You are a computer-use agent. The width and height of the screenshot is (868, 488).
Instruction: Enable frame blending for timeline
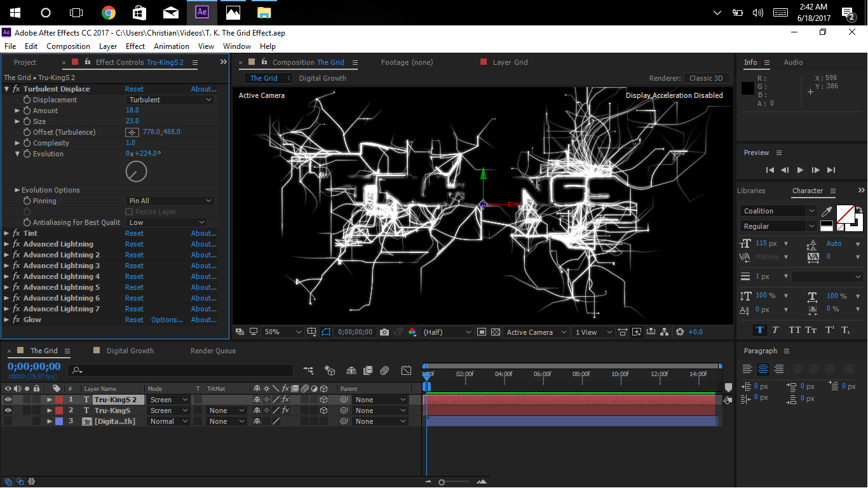368,370
